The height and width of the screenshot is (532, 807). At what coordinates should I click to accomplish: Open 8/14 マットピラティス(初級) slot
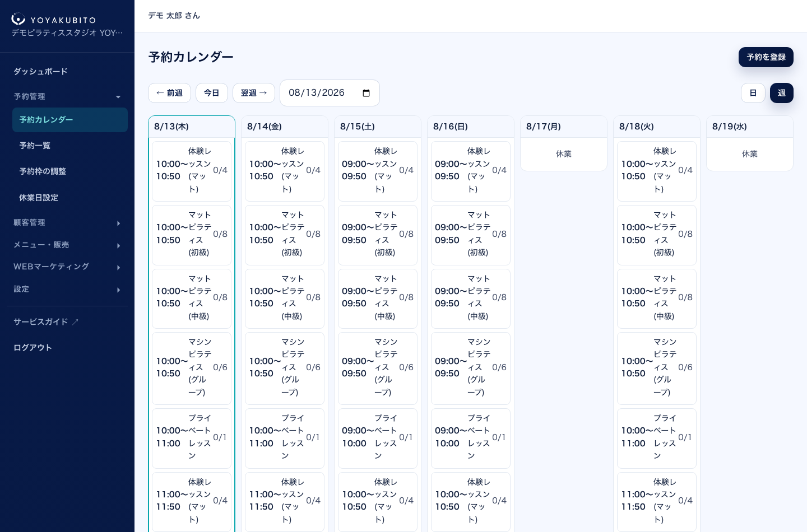point(285,235)
